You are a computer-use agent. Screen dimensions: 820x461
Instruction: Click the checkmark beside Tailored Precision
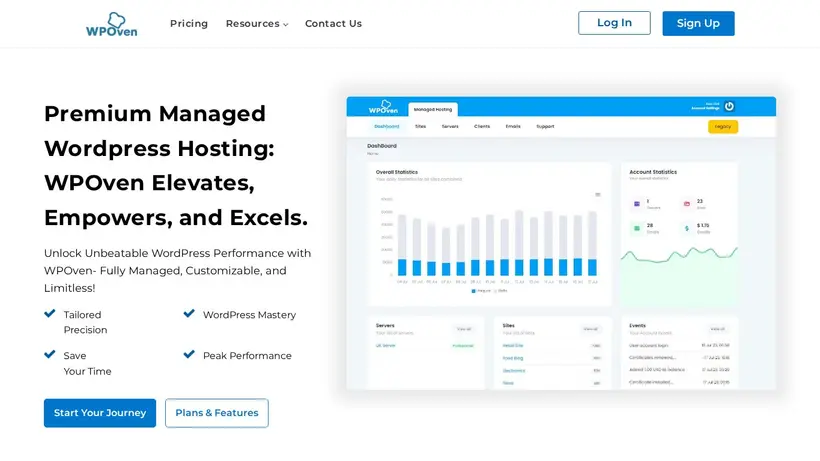coord(50,314)
